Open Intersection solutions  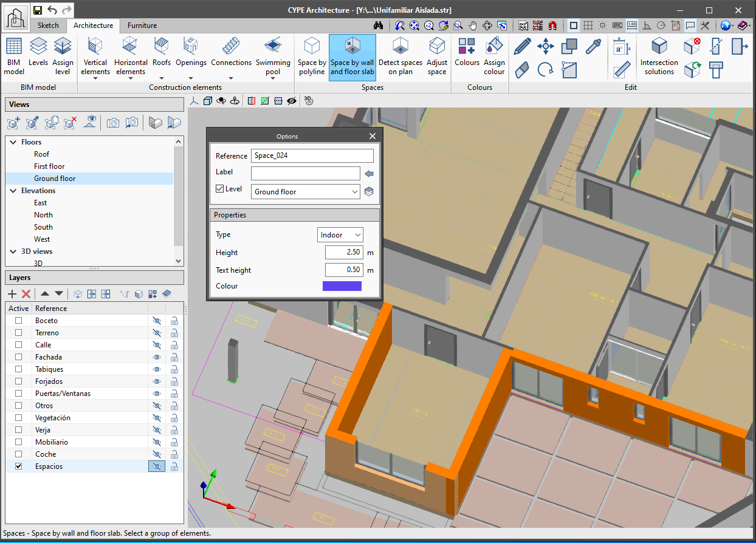[x=659, y=56]
